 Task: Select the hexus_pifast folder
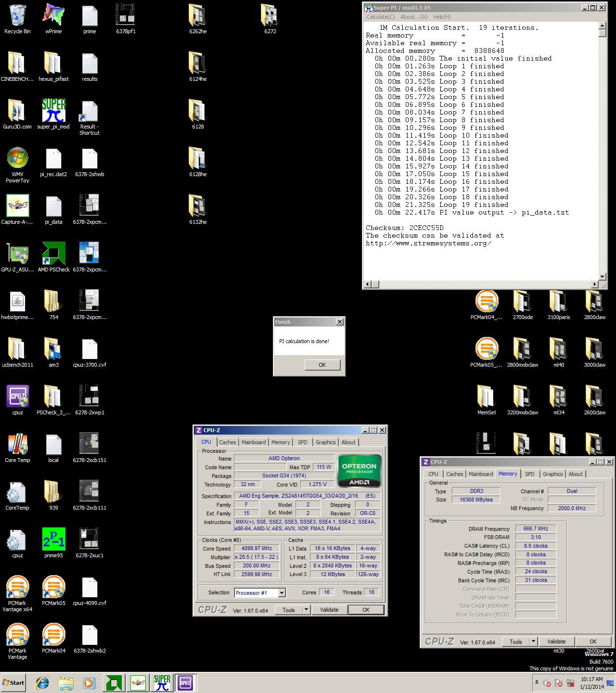53,67
